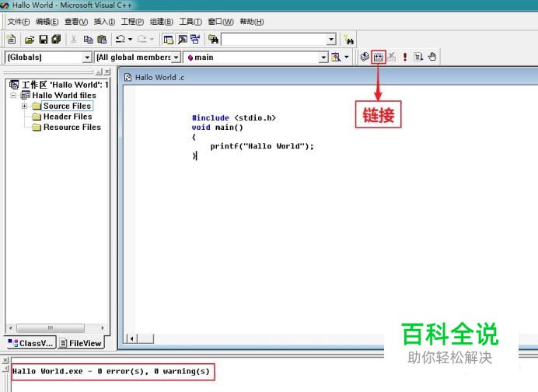Select the Hallo World files project

pos(64,95)
